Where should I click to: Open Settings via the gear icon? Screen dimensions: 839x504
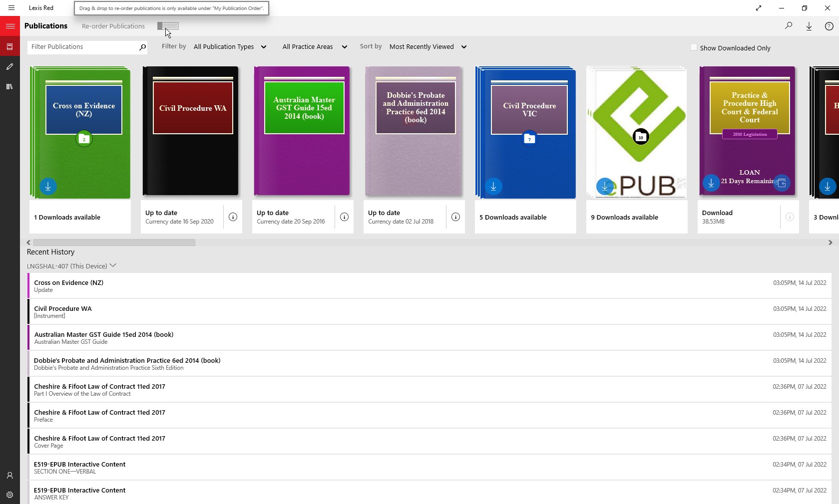tap(10, 495)
